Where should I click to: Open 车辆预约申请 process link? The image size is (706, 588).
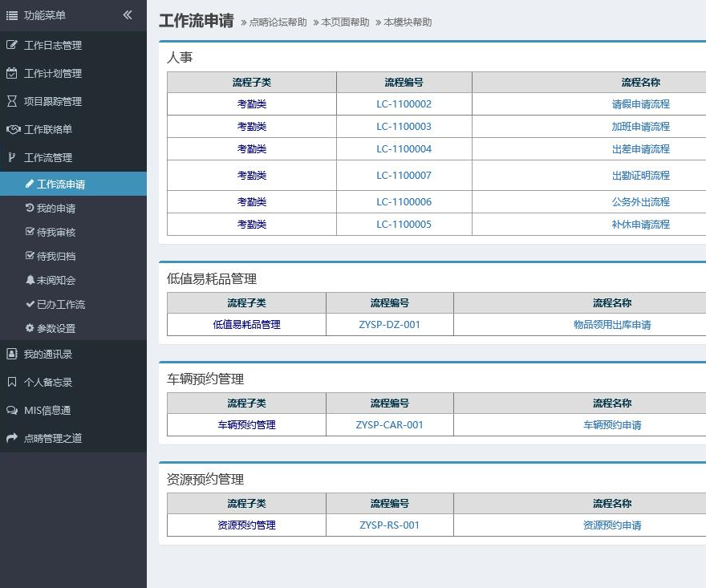click(612, 425)
